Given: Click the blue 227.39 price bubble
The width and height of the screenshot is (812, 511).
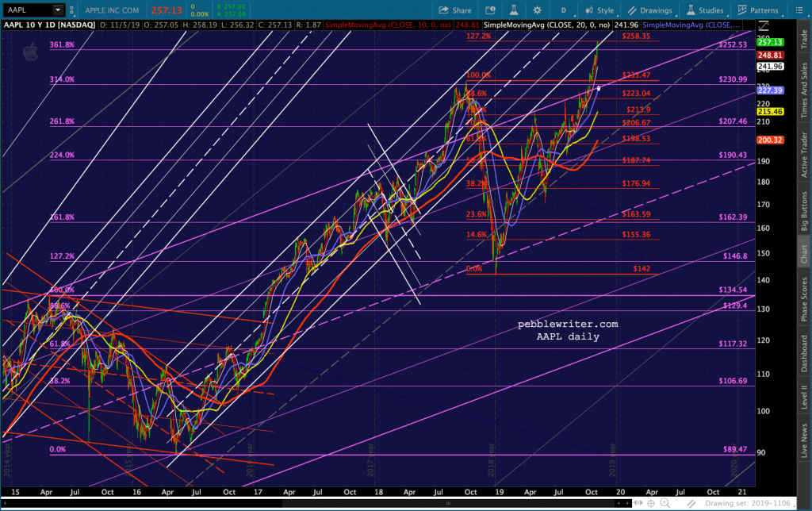Looking at the screenshot, I should point(770,90).
